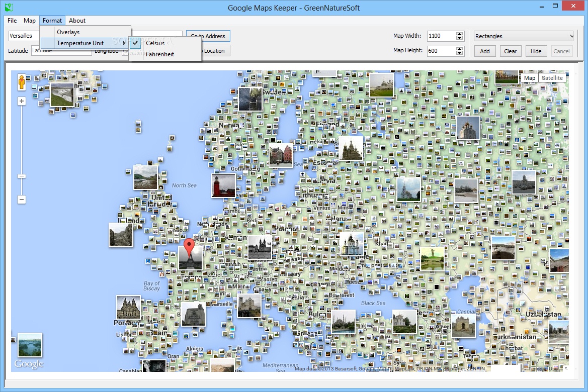Click the North Sea map label
The width and height of the screenshot is (588, 392).
point(184,185)
